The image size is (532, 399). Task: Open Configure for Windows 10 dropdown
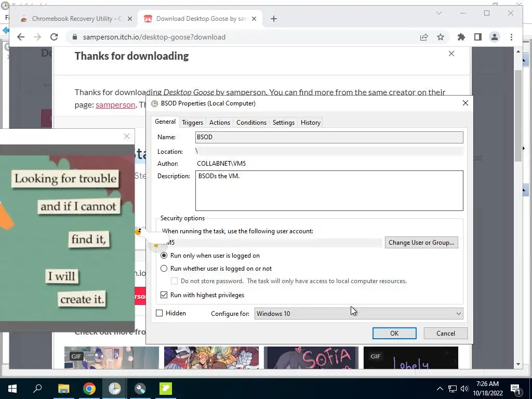tap(358, 313)
